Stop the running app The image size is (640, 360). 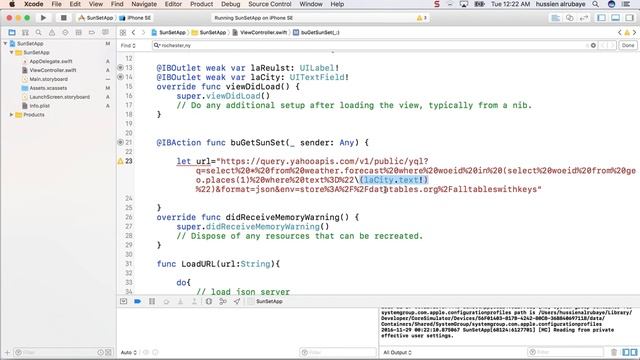pos(63,18)
